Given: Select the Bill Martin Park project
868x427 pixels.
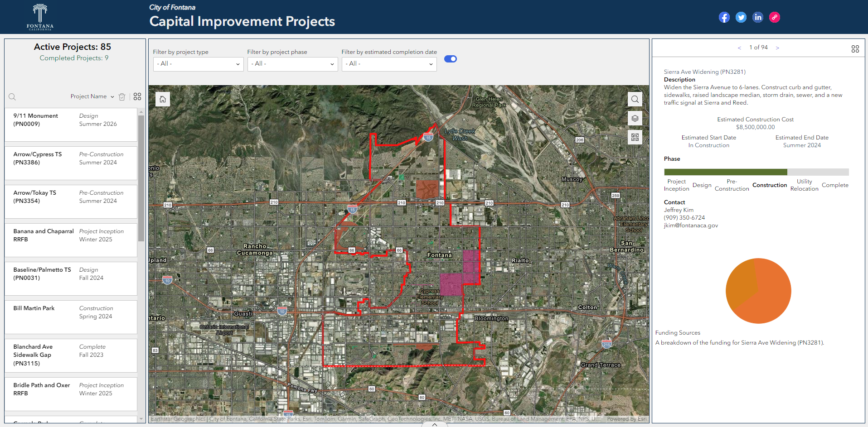Looking at the screenshot, I should [71, 317].
